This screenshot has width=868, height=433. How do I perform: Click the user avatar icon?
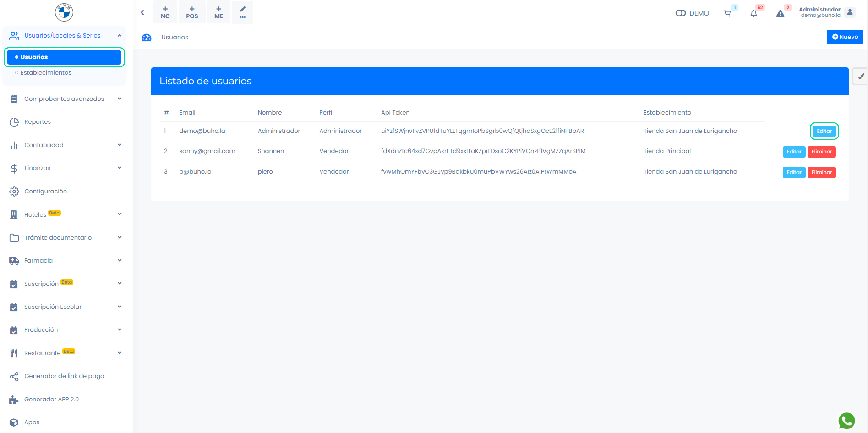click(850, 12)
